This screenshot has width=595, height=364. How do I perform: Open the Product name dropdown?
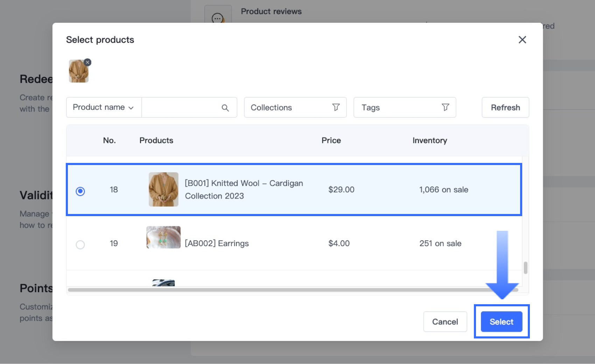tap(104, 107)
